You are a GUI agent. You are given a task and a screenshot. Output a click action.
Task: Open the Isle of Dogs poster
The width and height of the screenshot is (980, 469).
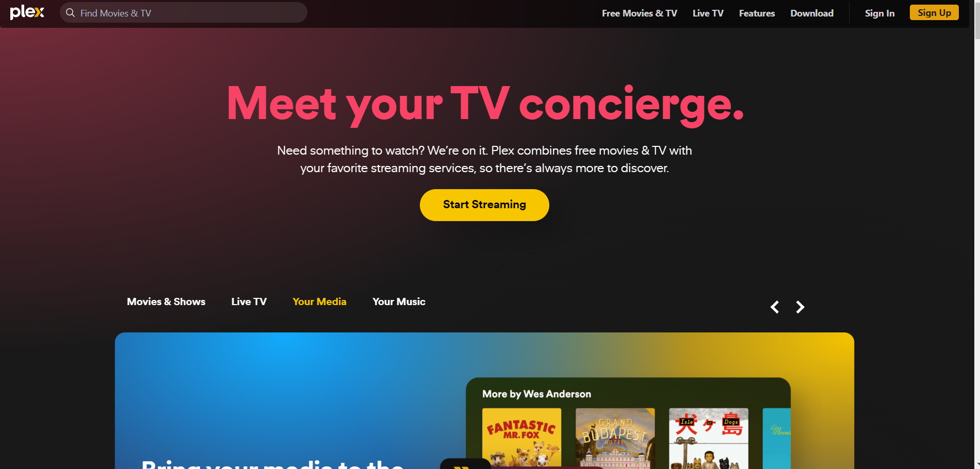[709, 438]
